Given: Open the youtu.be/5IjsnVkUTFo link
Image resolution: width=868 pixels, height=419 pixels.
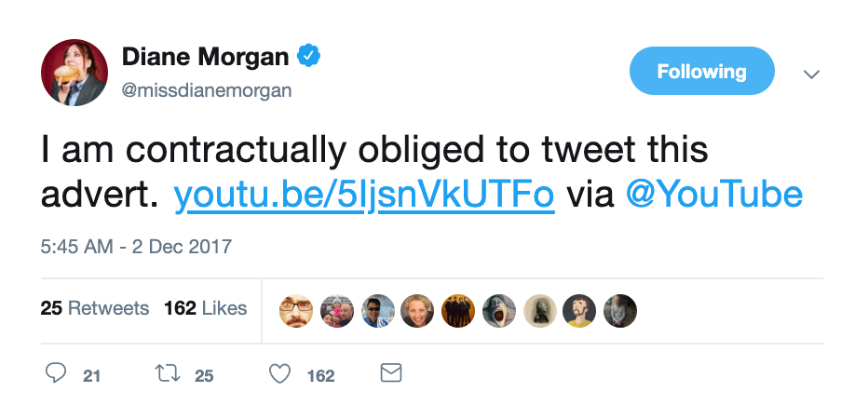Looking at the screenshot, I should pyautogui.click(x=364, y=195).
